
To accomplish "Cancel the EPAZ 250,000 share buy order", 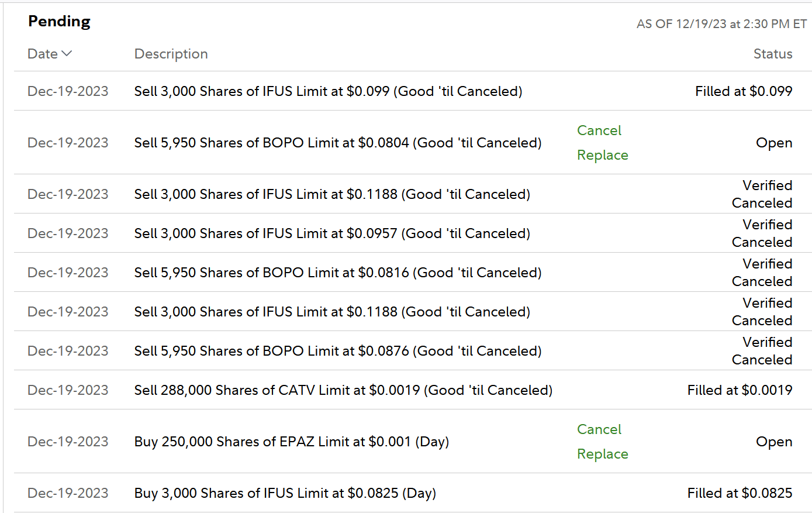I will 599,429.
